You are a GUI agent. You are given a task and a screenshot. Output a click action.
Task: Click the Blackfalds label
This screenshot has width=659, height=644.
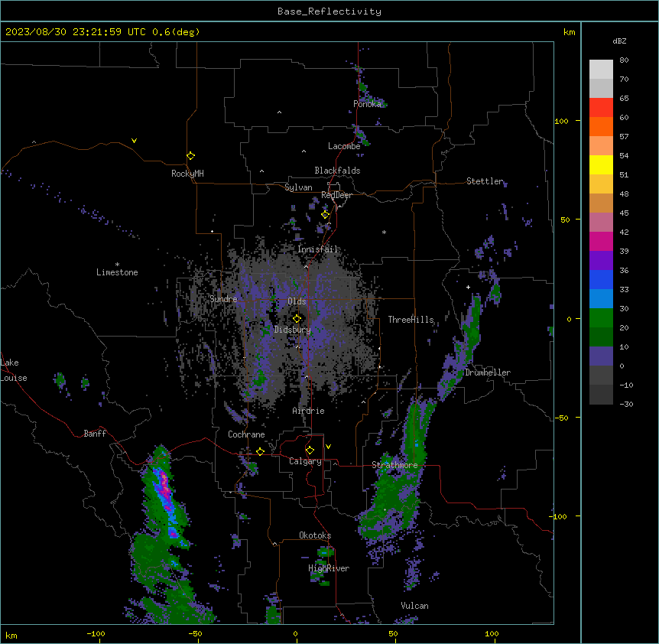(x=337, y=171)
